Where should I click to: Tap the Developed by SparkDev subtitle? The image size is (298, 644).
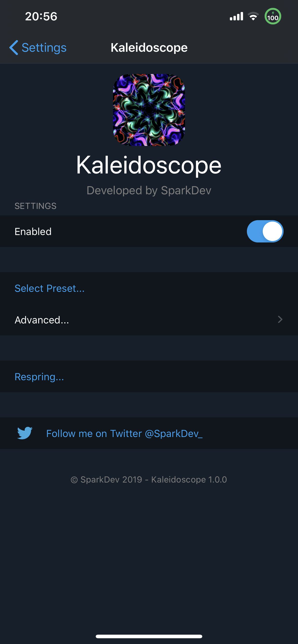click(x=149, y=190)
